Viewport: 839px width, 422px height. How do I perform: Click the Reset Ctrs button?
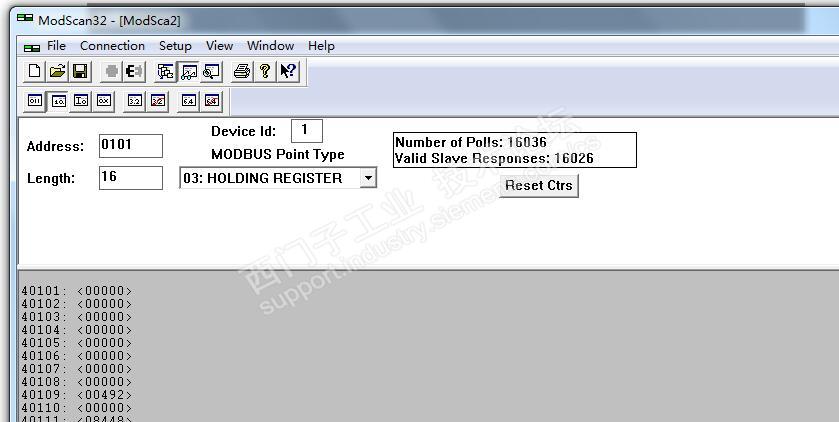539,186
